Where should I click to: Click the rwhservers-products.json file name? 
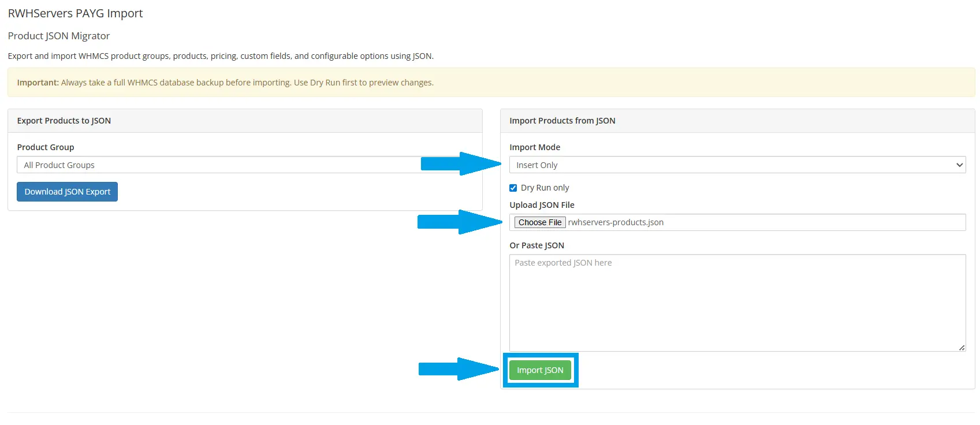pos(616,222)
